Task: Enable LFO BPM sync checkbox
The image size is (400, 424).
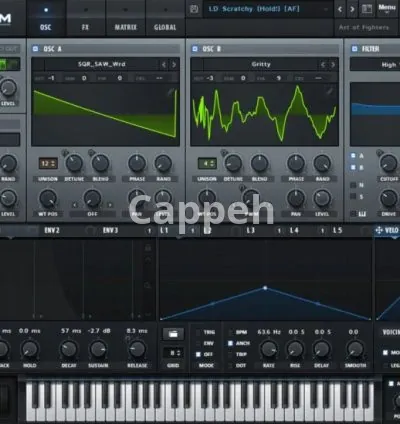Action: pos(230,332)
